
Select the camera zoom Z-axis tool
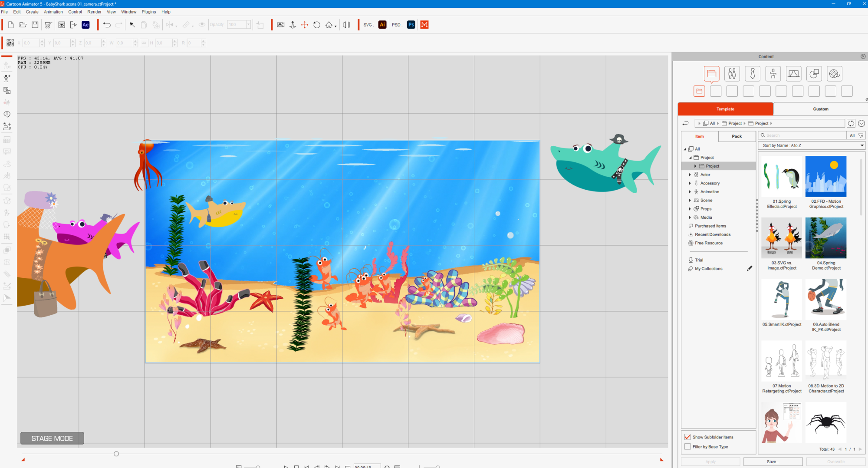click(293, 25)
